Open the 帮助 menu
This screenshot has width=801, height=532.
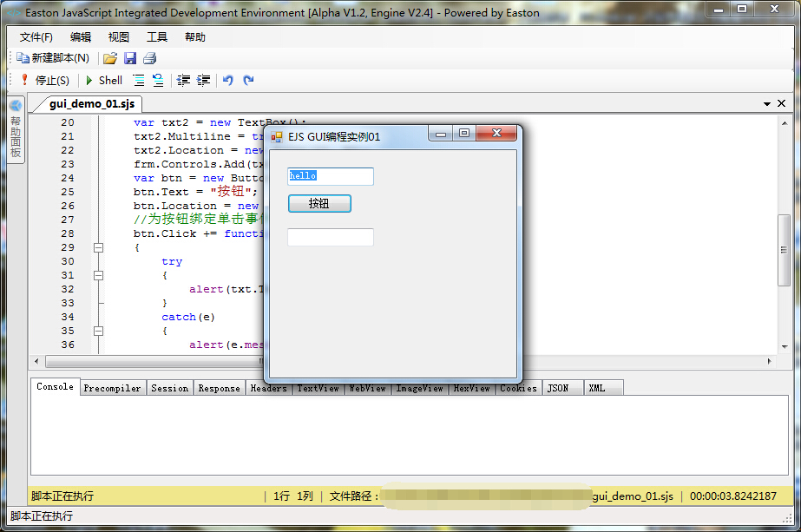click(195, 37)
